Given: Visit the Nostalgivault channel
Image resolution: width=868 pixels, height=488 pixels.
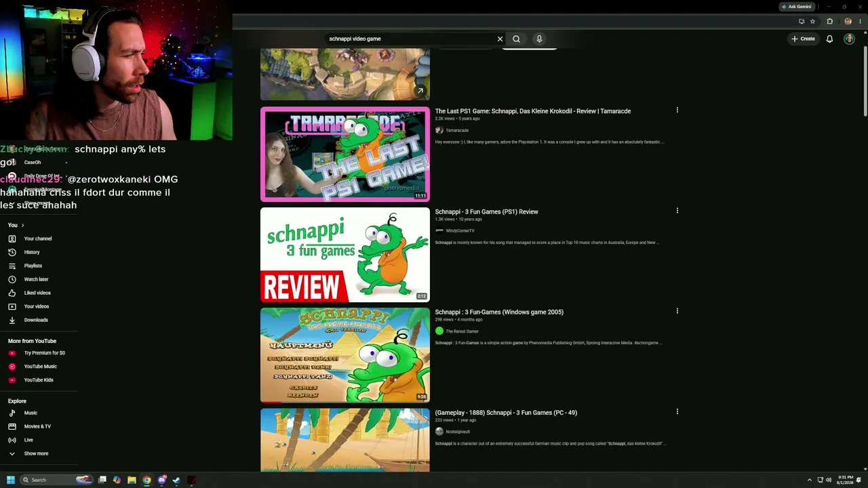Looking at the screenshot, I should click(x=458, y=432).
